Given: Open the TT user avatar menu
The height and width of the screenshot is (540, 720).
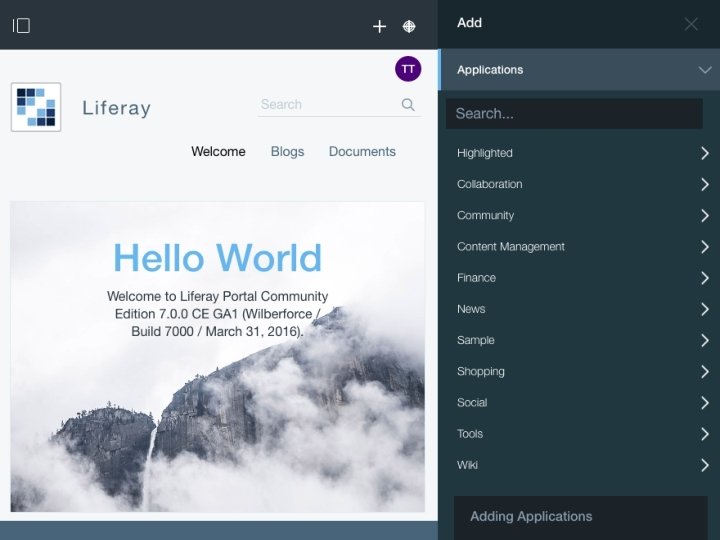Looking at the screenshot, I should coord(408,69).
